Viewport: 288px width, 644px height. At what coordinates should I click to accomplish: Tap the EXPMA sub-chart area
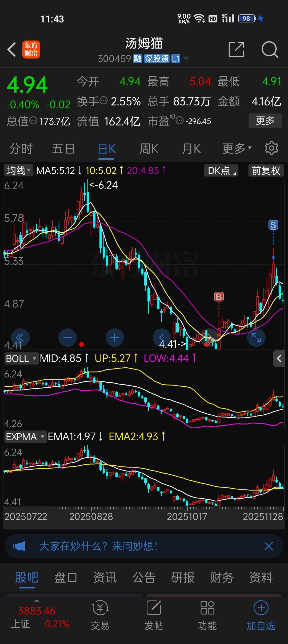click(144, 476)
